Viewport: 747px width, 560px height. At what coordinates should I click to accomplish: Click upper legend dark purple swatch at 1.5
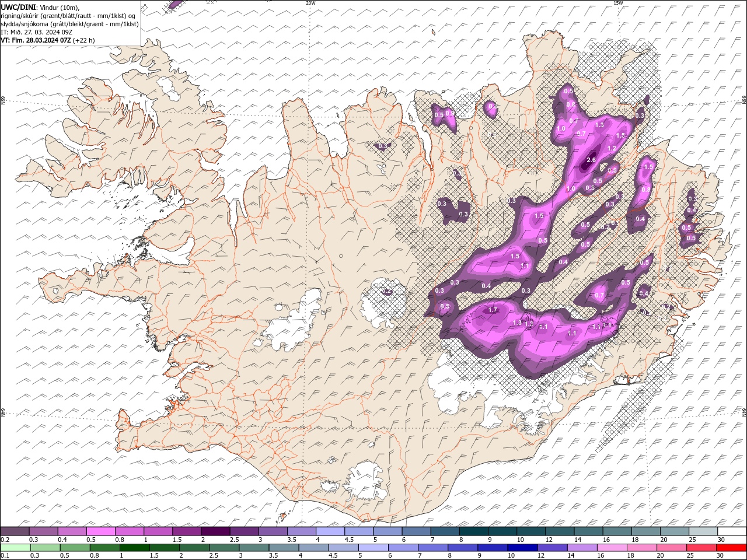(186, 531)
